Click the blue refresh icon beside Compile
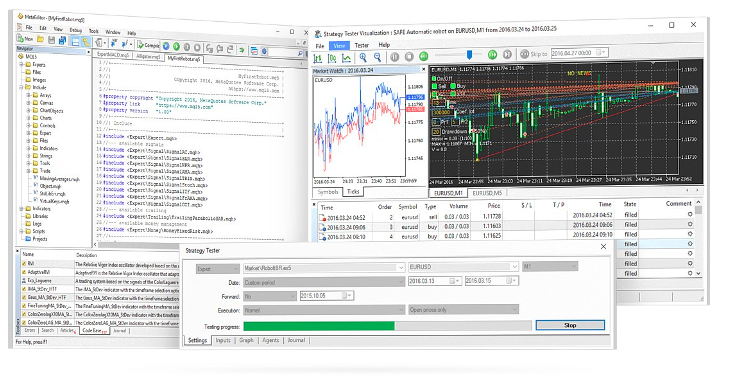The image size is (741, 376). tap(166, 46)
